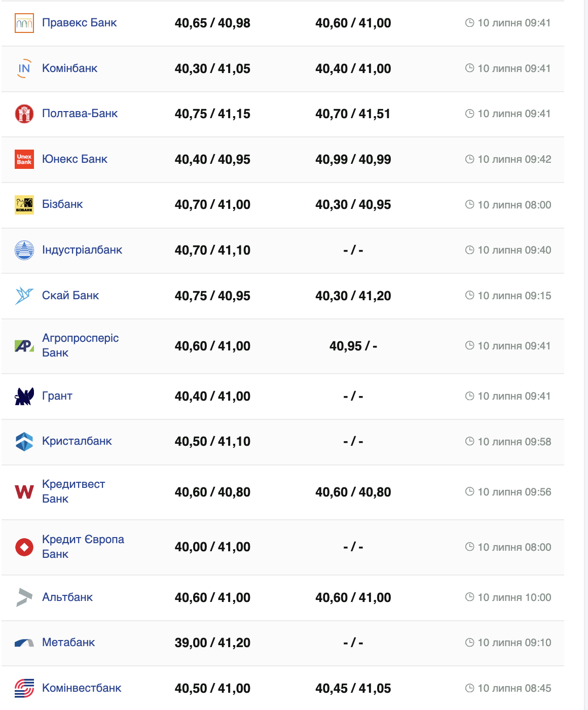Click the yellow Бізбанк logo icon
Viewport: 588px width, 710px height.
point(24,205)
